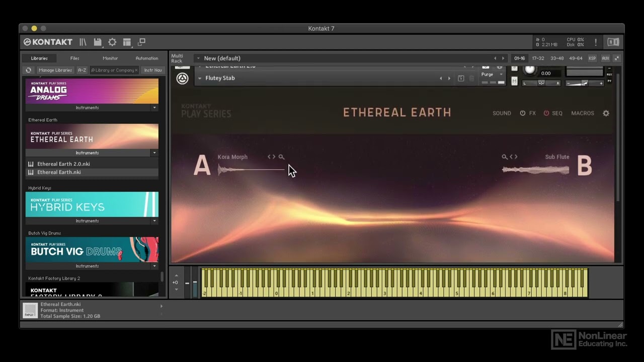Open sound A browse magnifier icon
Viewport: 644px width, 362px height.
(x=281, y=157)
